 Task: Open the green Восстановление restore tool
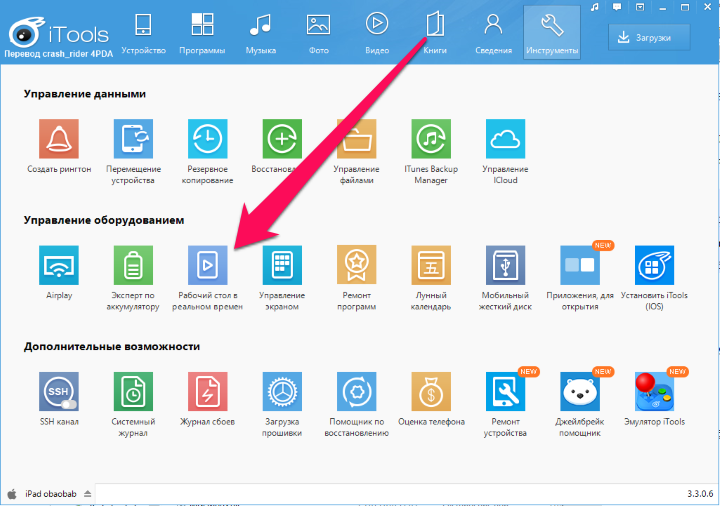point(282,139)
